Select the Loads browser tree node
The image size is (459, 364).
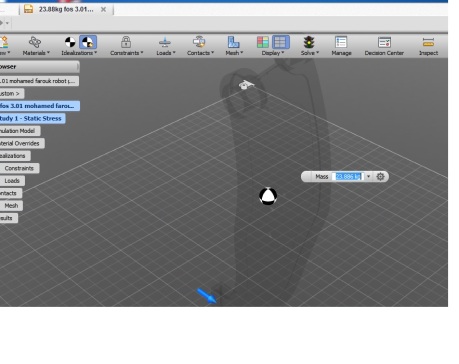coord(12,181)
